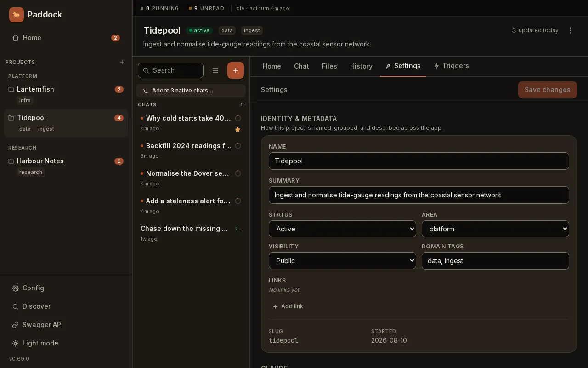The image size is (588, 368).
Task: Click terminal icon on Chase down chat
Action: pyautogui.click(x=237, y=229)
